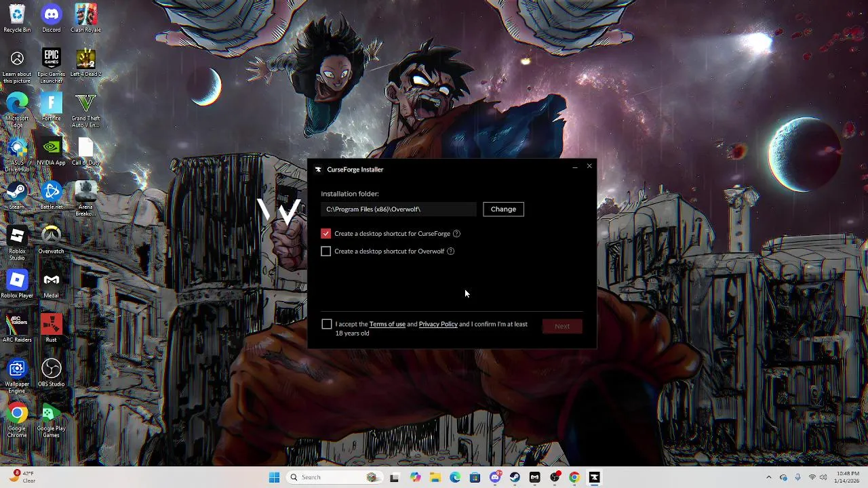Select the Roblox Player desktop icon
The image size is (868, 488).
[17, 285]
